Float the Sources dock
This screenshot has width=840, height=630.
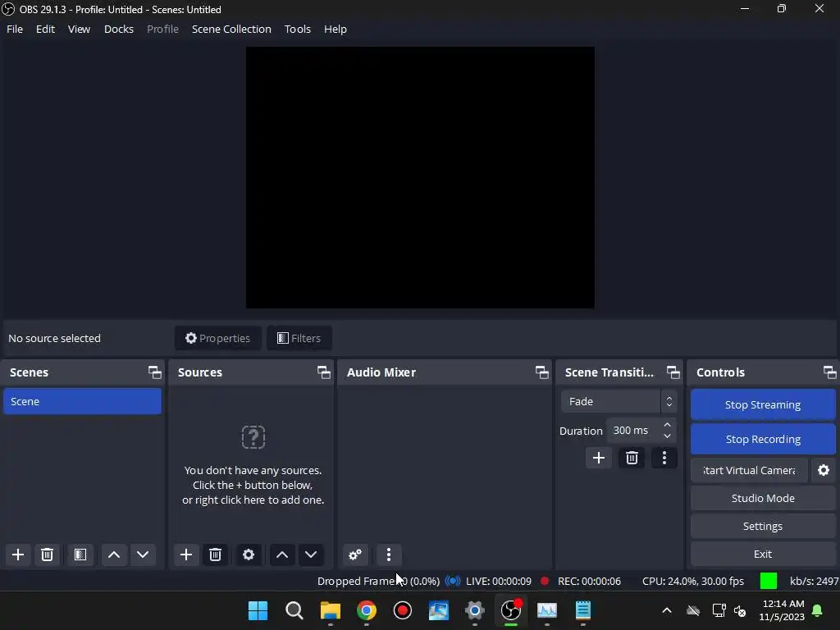(323, 372)
